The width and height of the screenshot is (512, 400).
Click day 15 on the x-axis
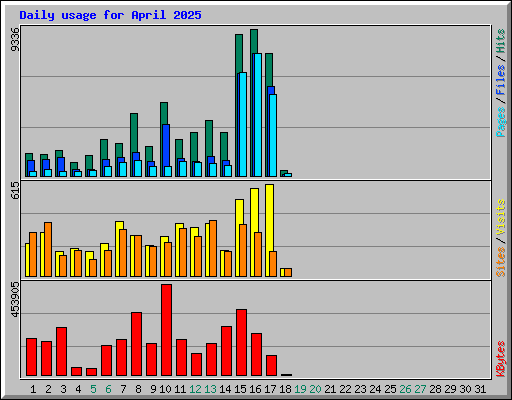240,389
